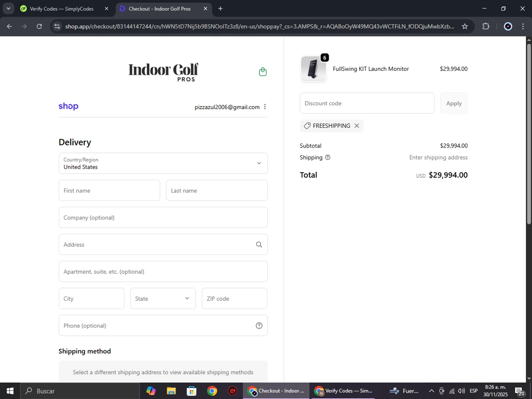Click the Company (optional) field
Screen dimensions: 532x399
[163, 217]
